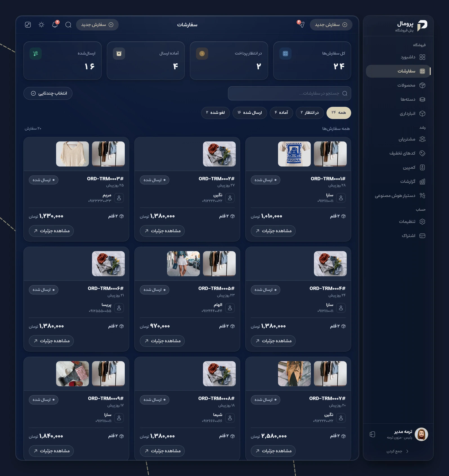Click the order number ORD-TRM0004
449x476 pixels.
pos(327,288)
